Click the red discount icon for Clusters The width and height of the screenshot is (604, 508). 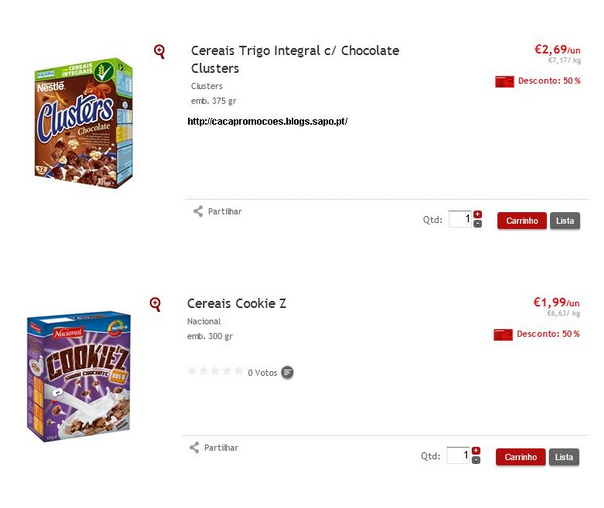tap(505, 81)
